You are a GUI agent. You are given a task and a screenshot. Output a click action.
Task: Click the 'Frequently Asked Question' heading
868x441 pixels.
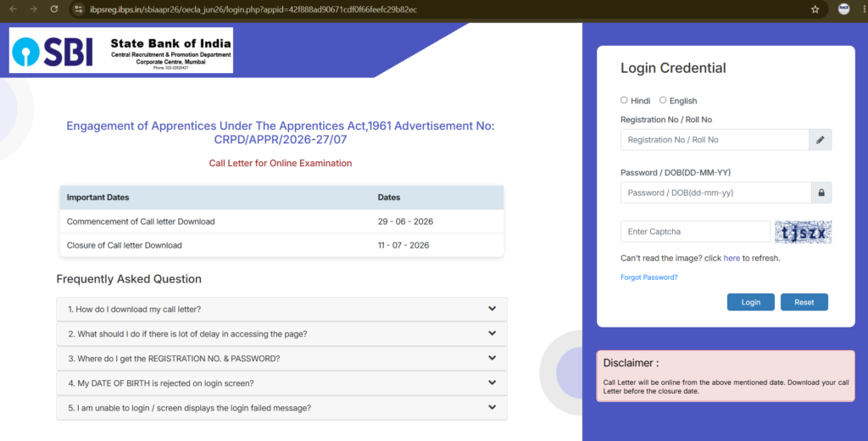(129, 279)
